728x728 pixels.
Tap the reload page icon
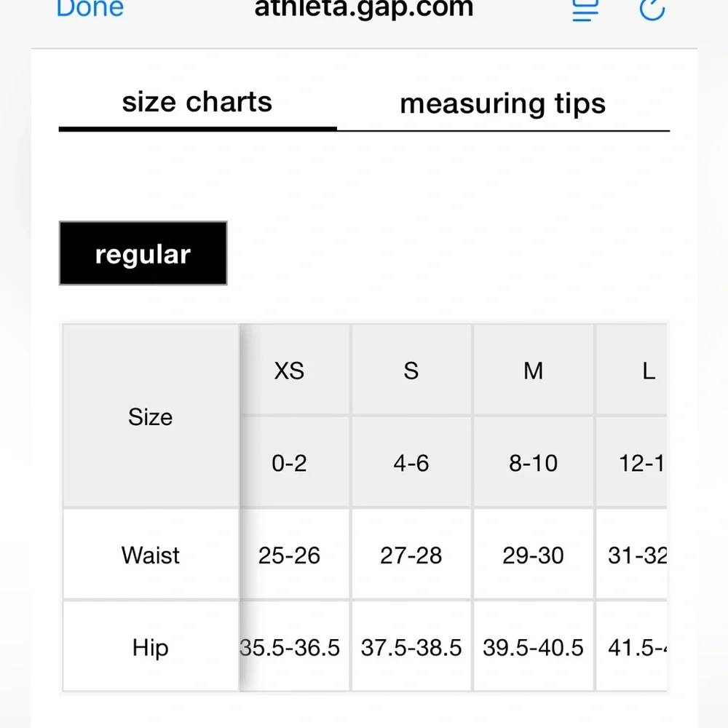[652, 9]
